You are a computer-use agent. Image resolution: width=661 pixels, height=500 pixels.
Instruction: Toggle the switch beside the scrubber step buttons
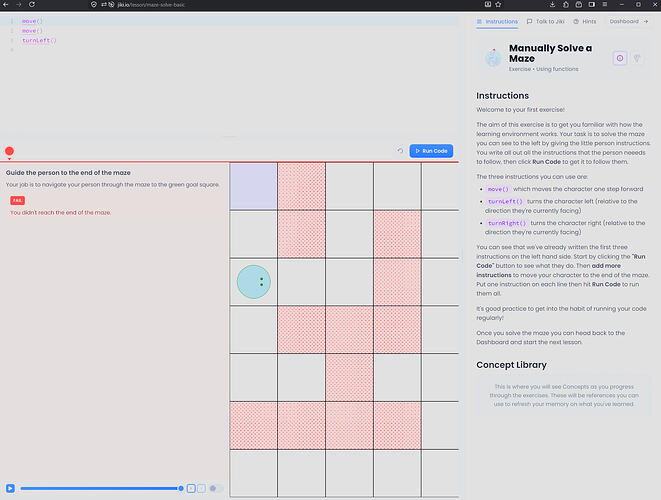[216, 488]
